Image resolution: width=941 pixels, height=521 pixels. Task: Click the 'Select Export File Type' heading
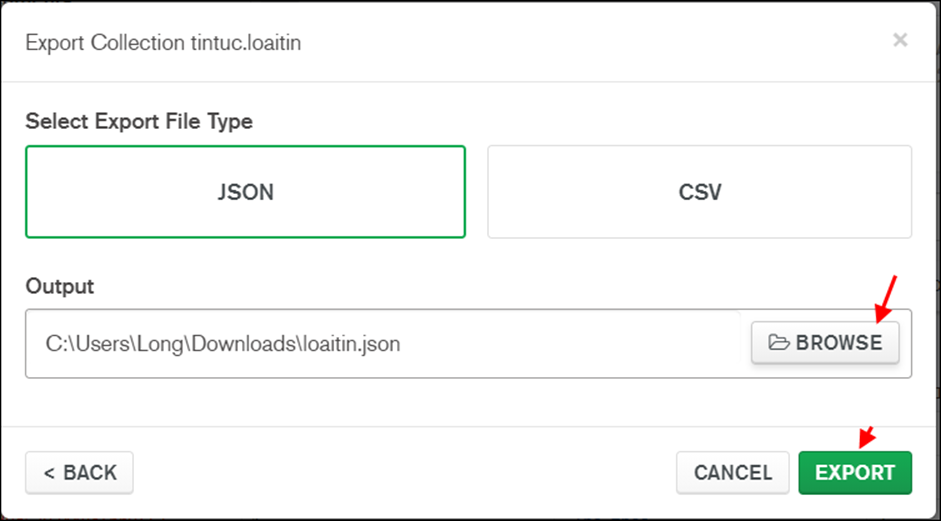139,122
